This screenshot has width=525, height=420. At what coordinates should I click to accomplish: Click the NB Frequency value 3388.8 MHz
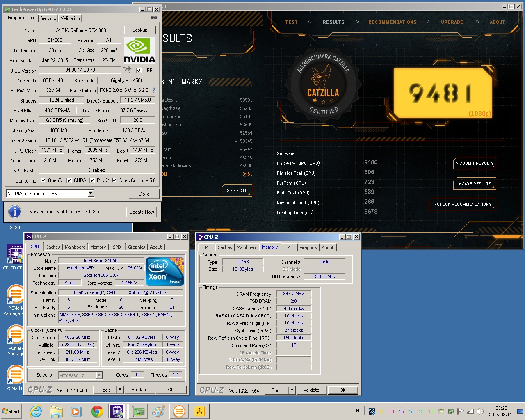324,276
